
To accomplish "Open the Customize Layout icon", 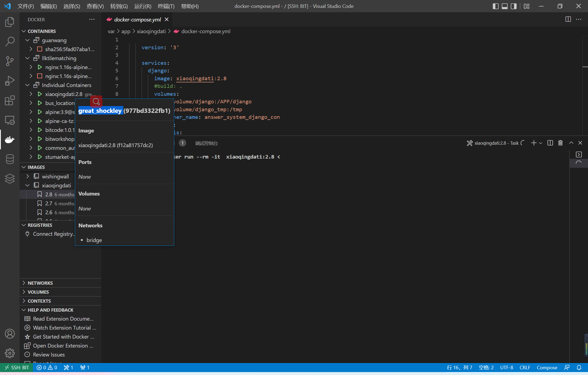I will pos(527,6).
